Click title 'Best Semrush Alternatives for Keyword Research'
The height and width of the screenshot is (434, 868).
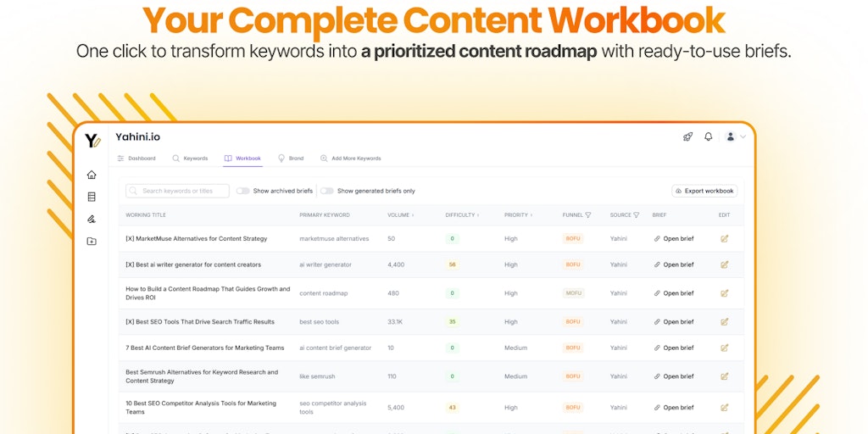pyautogui.click(x=202, y=376)
